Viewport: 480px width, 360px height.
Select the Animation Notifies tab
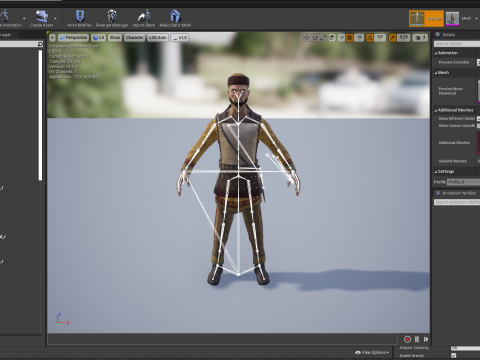pos(456,193)
